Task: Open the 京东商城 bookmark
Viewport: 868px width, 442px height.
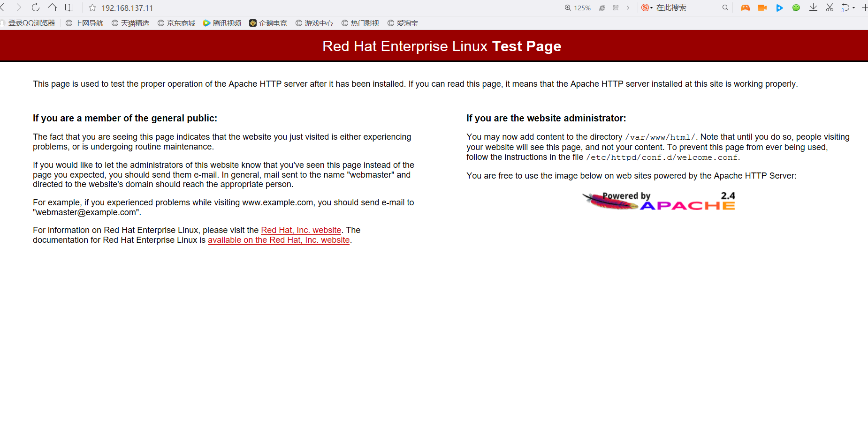Action: (x=176, y=23)
